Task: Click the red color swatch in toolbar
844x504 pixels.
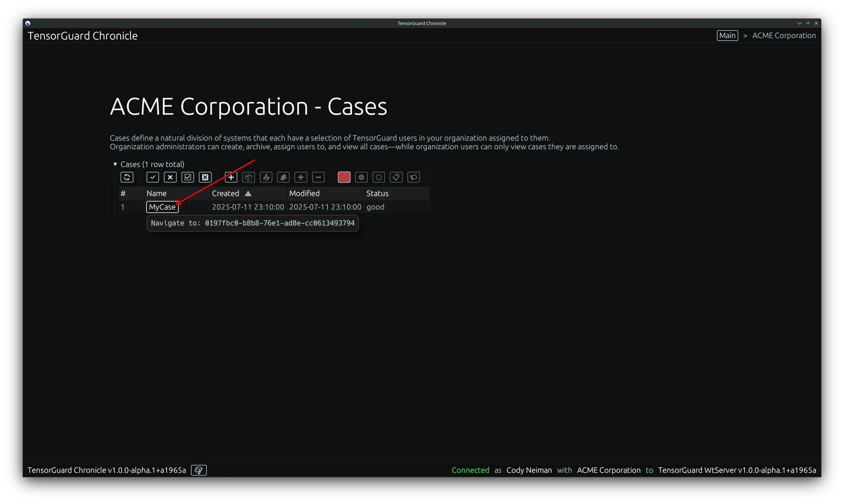Action: tap(344, 177)
